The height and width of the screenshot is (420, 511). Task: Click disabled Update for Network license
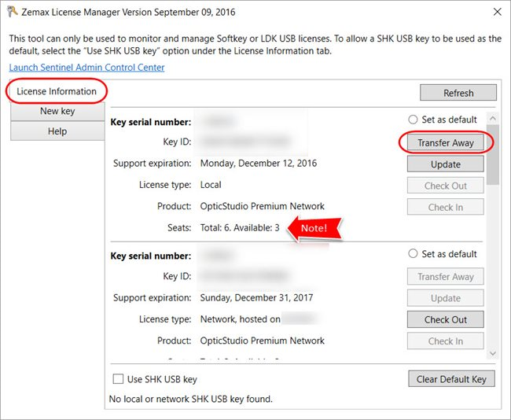tap(446, 298)
